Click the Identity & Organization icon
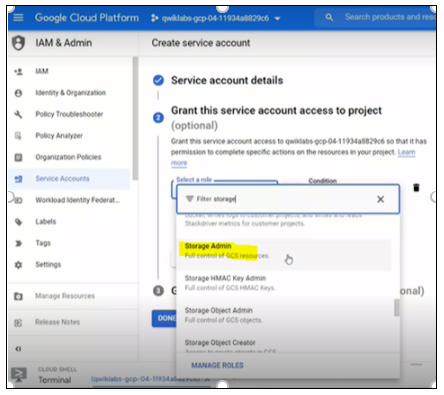Screen dimensions: 444x395 18,93
